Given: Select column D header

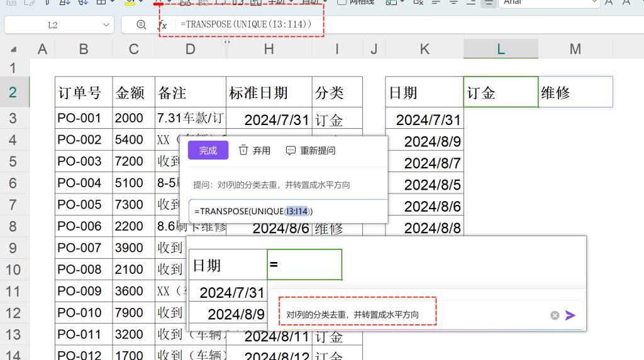Looking at the screenshot, I should (x=190, y=49).
